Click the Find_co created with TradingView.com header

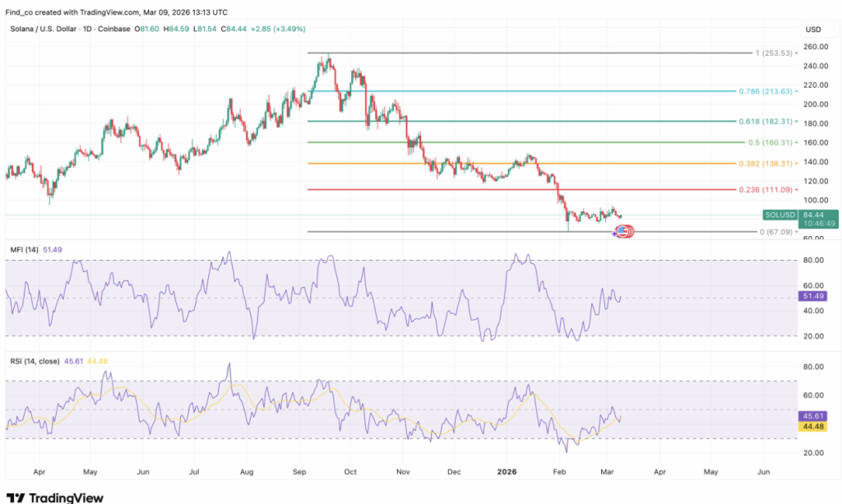click(117, 12)
